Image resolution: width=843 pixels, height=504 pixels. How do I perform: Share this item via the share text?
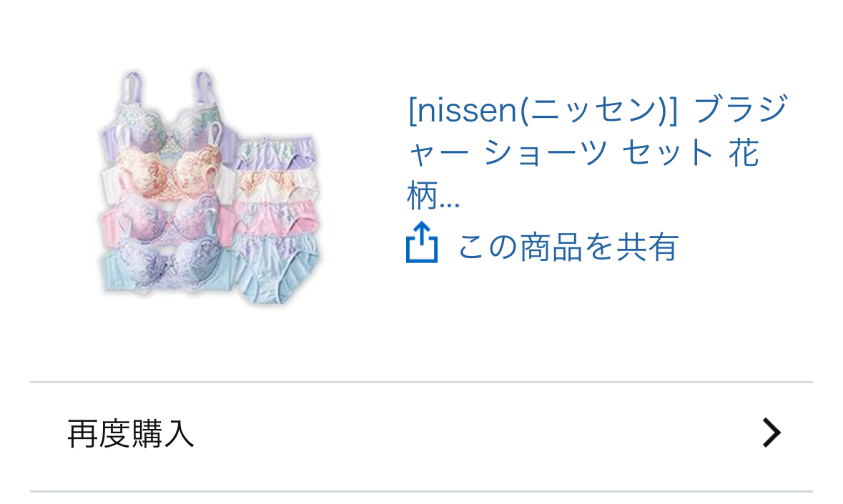(568, 247)
